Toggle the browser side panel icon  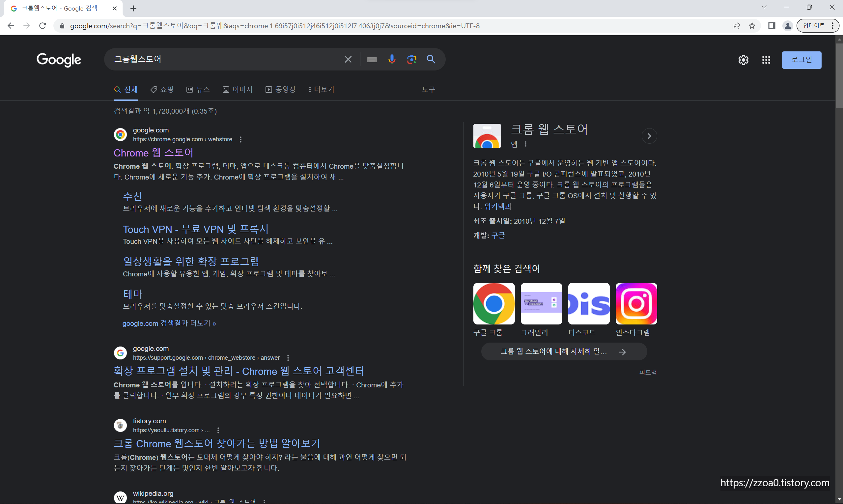coord(772,26)
